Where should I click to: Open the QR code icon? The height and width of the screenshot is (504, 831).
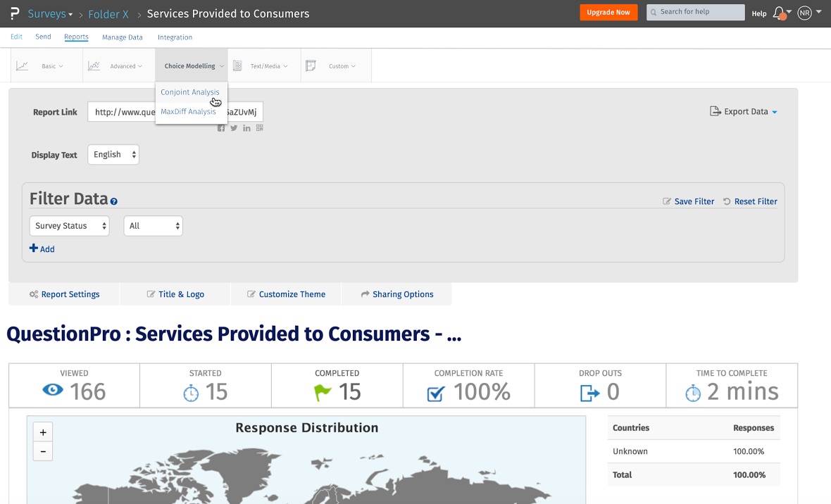point(260,127)
